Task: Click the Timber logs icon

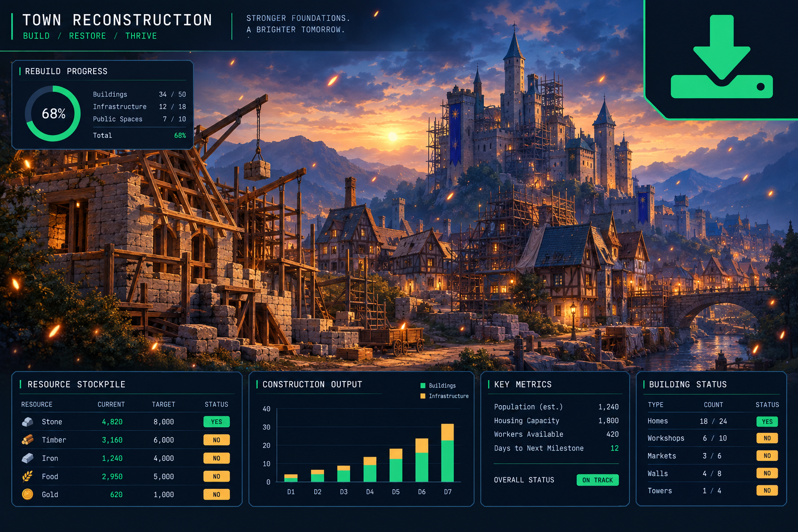Action: click(28, 440)
